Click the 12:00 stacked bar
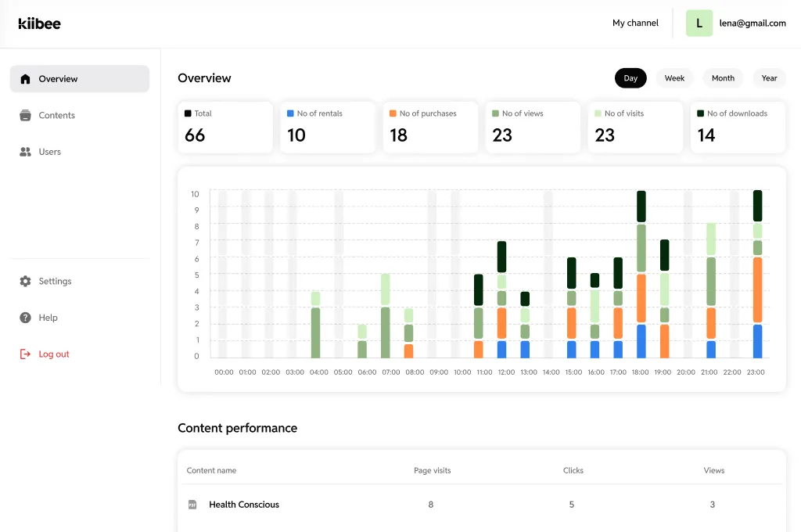The width and height of the screenshot is (801, 532). coord(501,300)
